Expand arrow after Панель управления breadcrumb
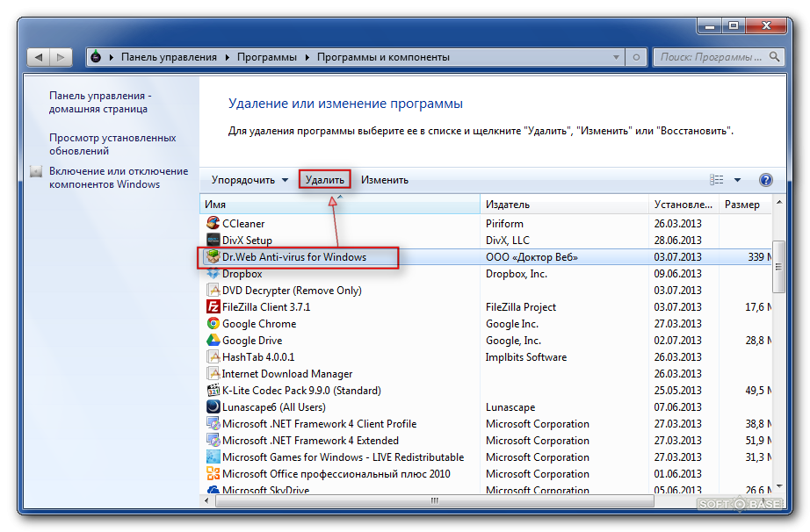810x532 pixels. click(x=227, y=57)
